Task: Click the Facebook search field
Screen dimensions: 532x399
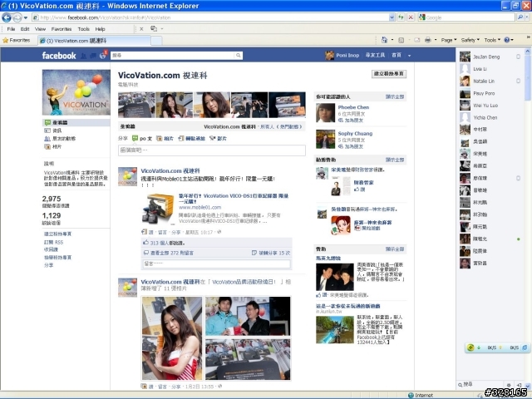Action: point(172,55)
